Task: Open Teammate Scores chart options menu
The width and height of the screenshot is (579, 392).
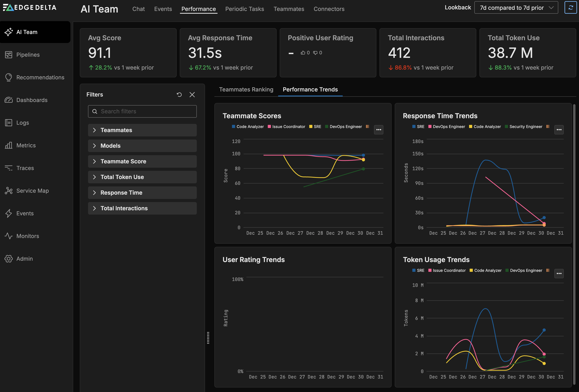Action: pos(379,130)
